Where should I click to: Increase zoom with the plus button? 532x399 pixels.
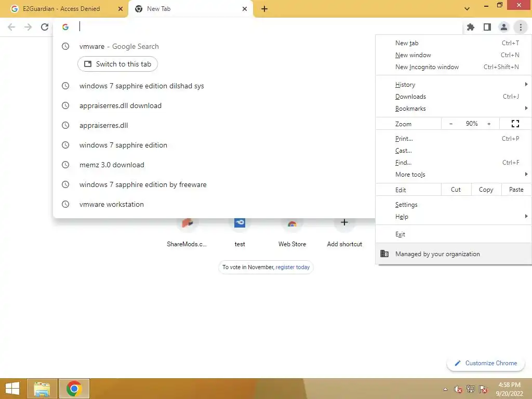(489, 124)
